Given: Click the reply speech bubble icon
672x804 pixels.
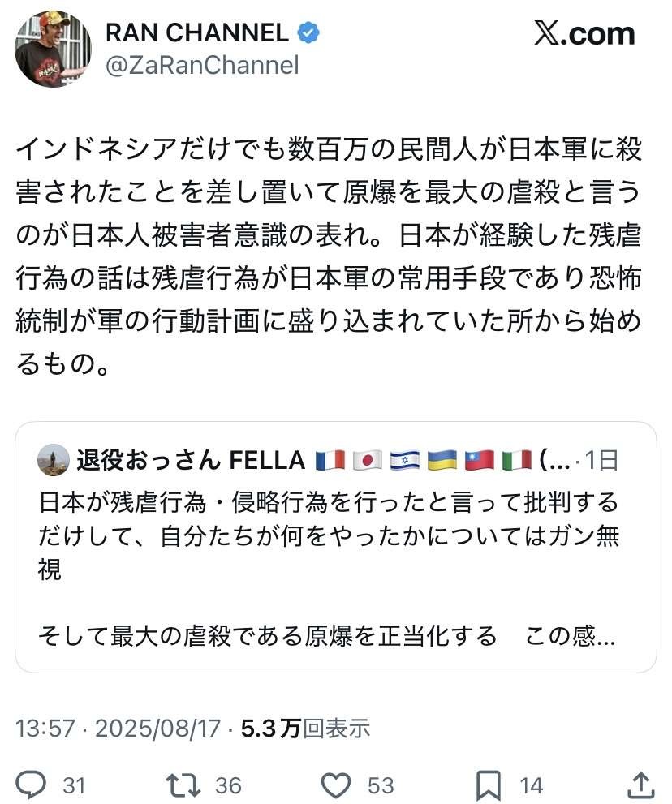Looking at the screenshot, I should (32, 785).
